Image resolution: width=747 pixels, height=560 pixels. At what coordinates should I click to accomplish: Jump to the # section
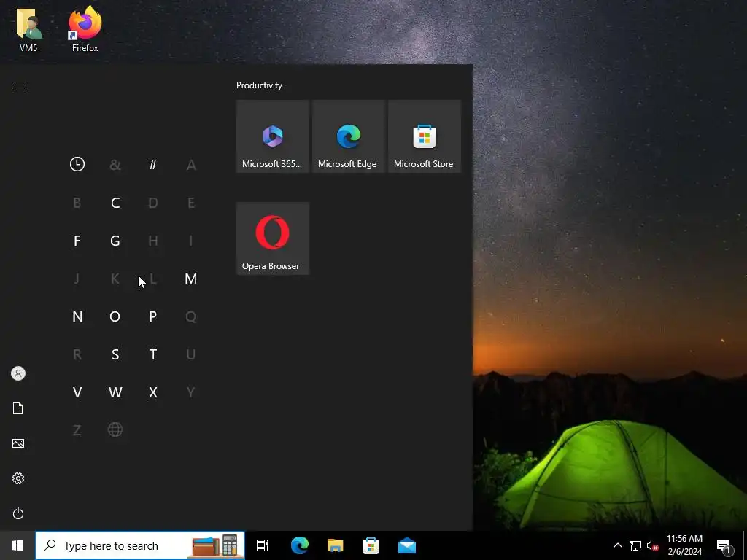pyautogui.click(x=153, y=165)
